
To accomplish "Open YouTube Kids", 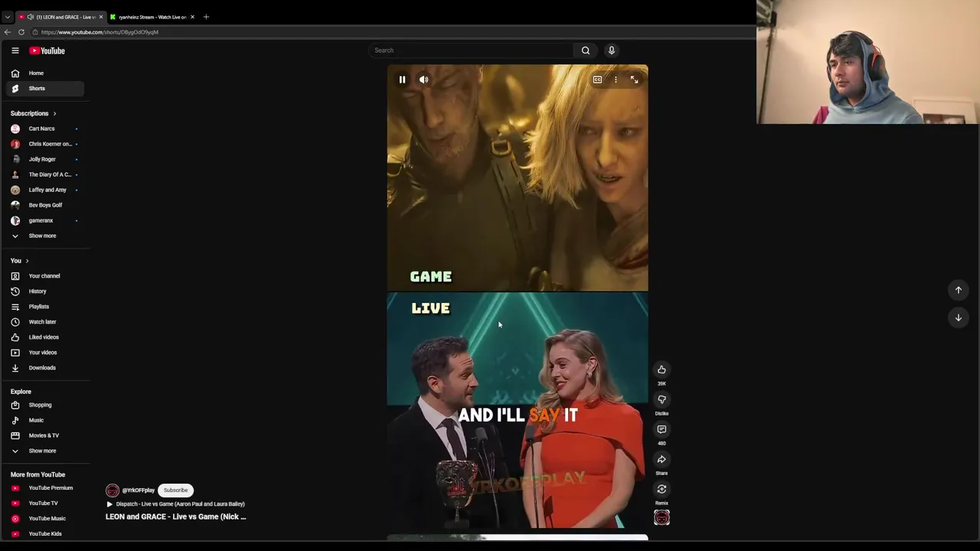I will coord(45,533).
